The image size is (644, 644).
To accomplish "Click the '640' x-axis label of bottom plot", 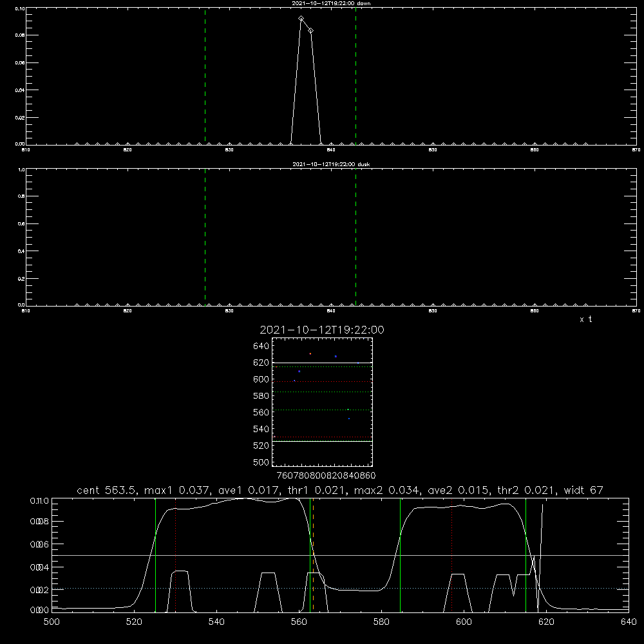I will pyautogui.click(x=629, y=622).
